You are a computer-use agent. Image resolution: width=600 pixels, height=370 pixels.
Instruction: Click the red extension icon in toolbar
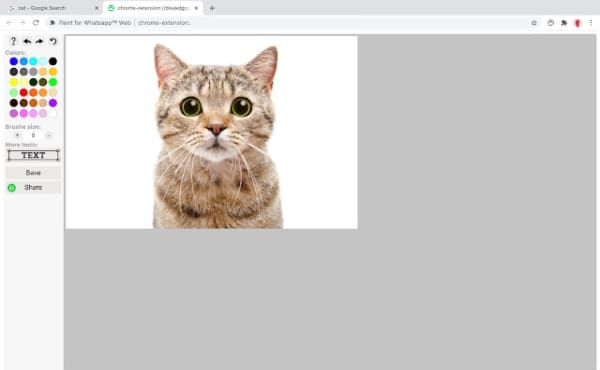578,23
